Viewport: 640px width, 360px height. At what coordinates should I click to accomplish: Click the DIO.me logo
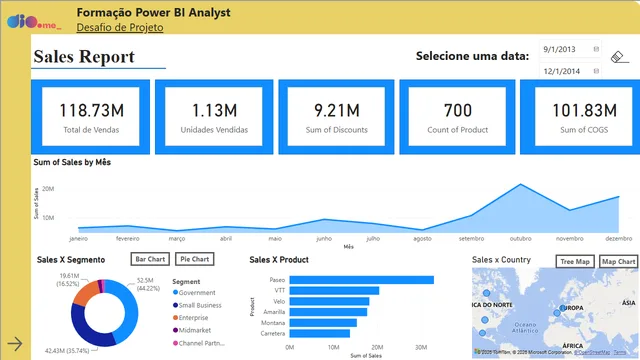coord(33,22)
